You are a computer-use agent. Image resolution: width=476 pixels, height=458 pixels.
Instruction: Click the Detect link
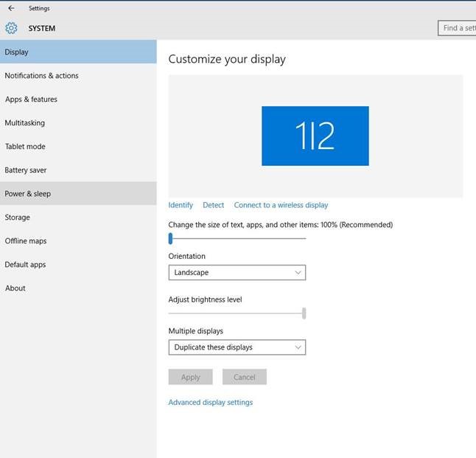[214, 205]
